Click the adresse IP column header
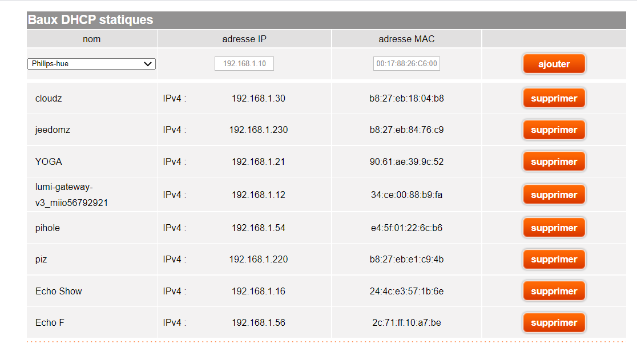Viewport: 637px width, 364px height. [244, 39]
